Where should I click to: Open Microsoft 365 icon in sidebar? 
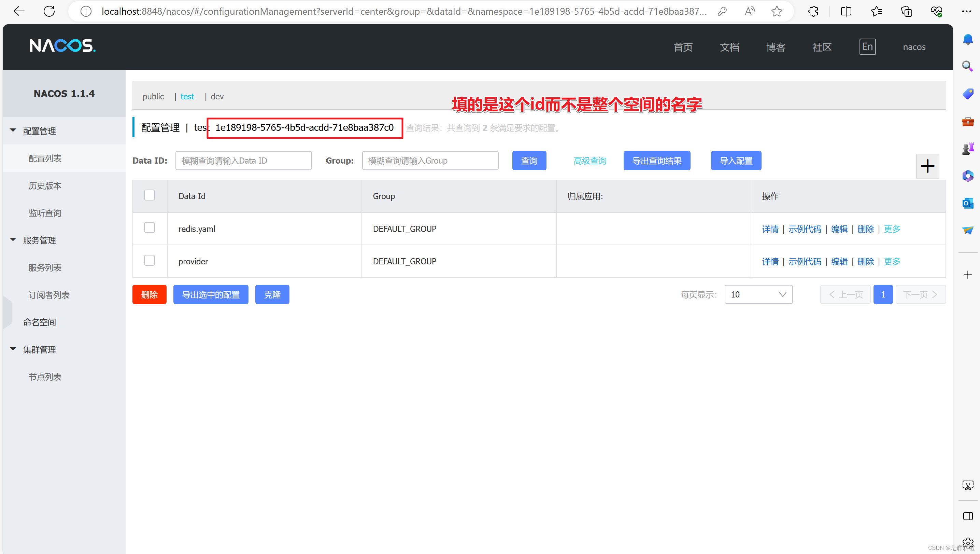968,176
